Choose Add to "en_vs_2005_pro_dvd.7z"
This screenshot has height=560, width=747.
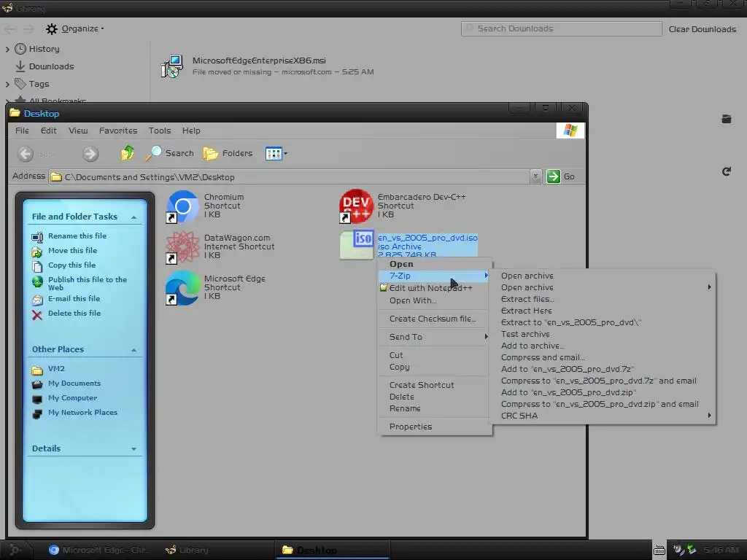(602, 369)
